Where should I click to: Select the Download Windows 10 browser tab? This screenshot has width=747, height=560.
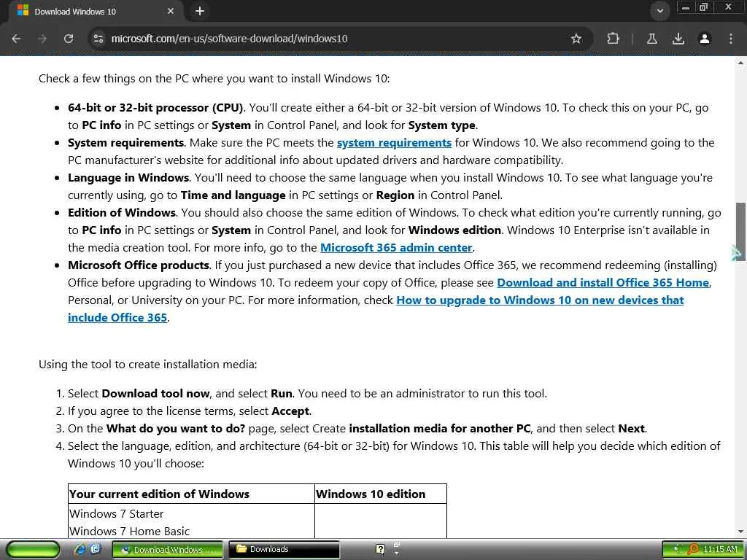[96, 11]
